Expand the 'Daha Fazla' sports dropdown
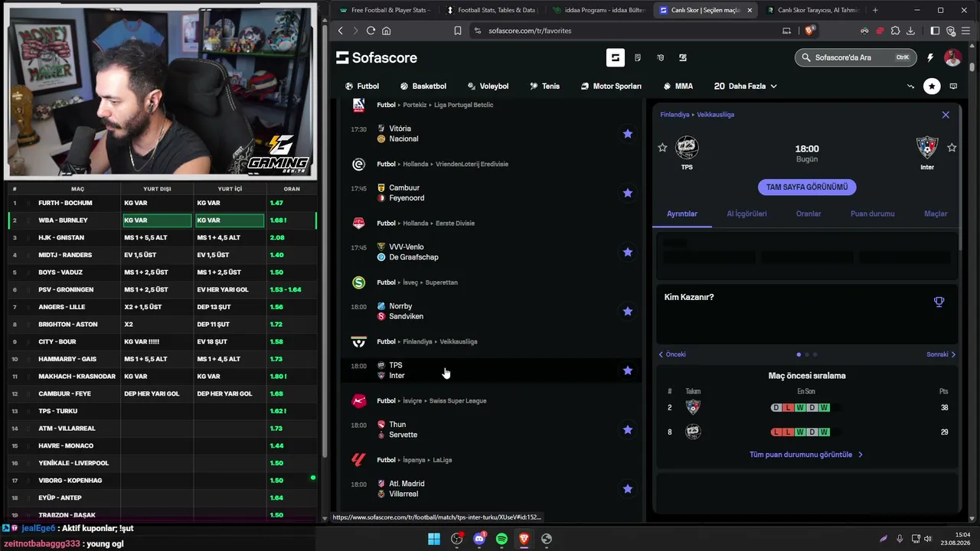Image resolution: width=980 pixels, height=551 pixels. [x=746, y=86]
